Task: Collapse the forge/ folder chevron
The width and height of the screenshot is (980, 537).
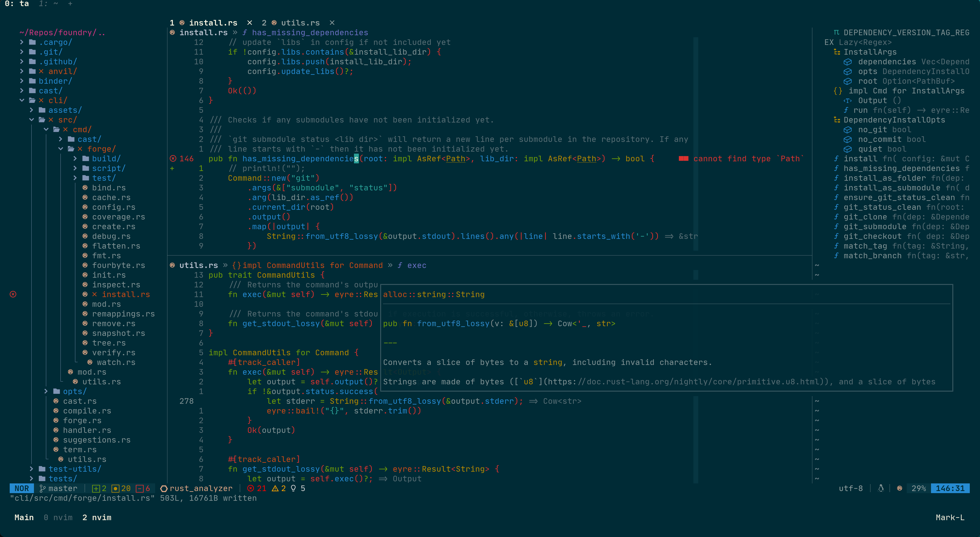Action: (60, 149)
